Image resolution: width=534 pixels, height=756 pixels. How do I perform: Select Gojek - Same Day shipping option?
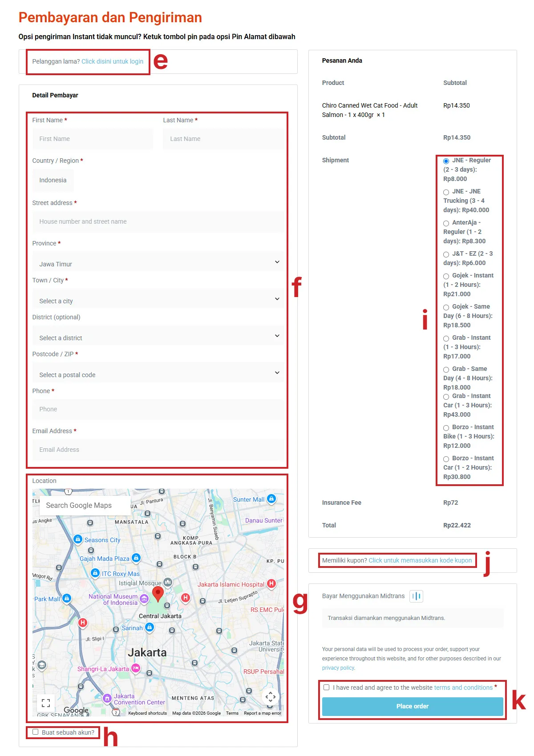(x=446, y=307)
